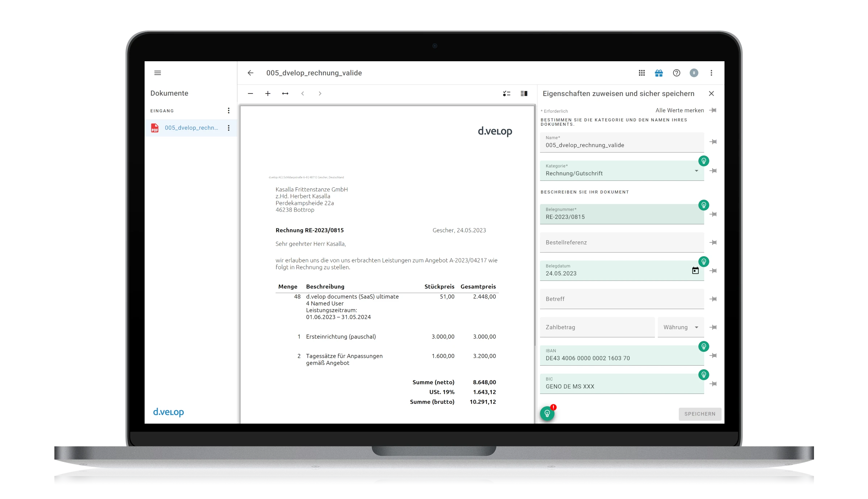This screenshot has width=868, height=499.
Task: Zoom in the document with plus icon
Action: click(268, 93)
